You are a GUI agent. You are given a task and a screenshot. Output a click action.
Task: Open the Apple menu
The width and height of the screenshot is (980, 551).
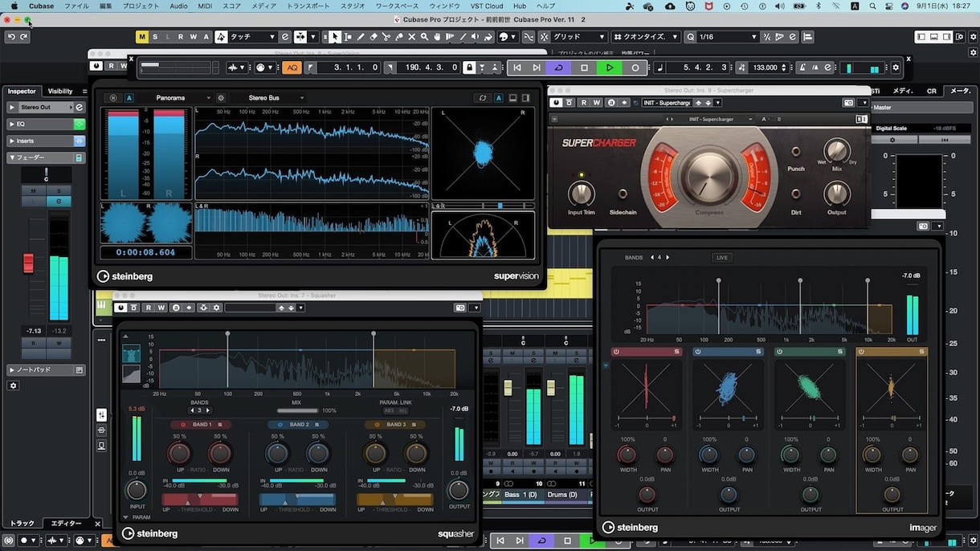tap(14, 6)
